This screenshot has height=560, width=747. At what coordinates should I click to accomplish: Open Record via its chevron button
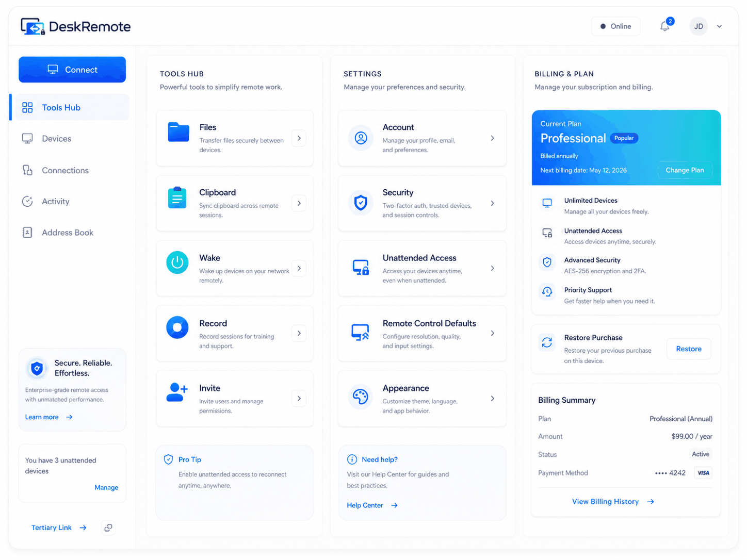[x=299, y=333]
